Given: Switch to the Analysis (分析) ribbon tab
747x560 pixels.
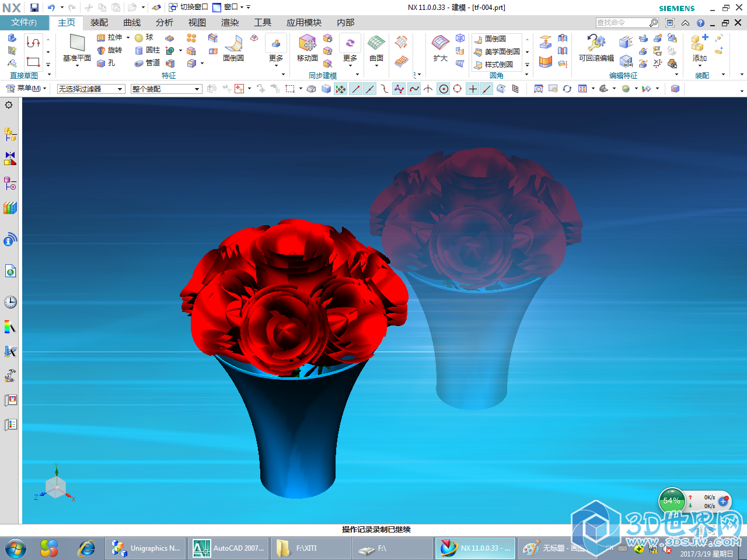Looking at the screenshot, I should pyautogui.click(x=165, y=22).
